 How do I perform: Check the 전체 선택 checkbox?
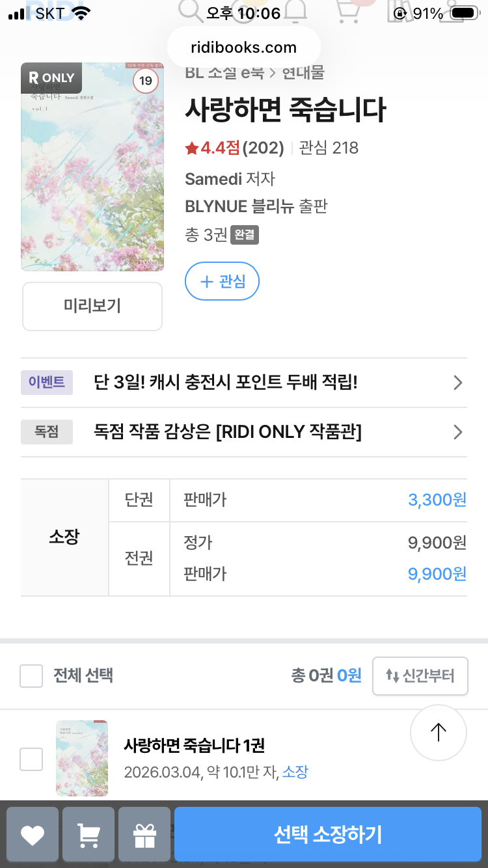point(31,676)
